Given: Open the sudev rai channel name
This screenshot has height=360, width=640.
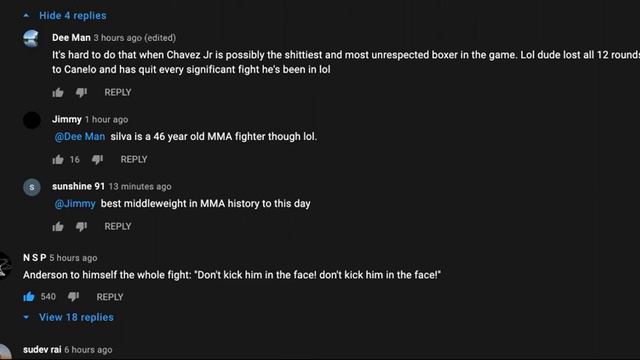Looking at the screenshot, I should (x=42, y=350).
